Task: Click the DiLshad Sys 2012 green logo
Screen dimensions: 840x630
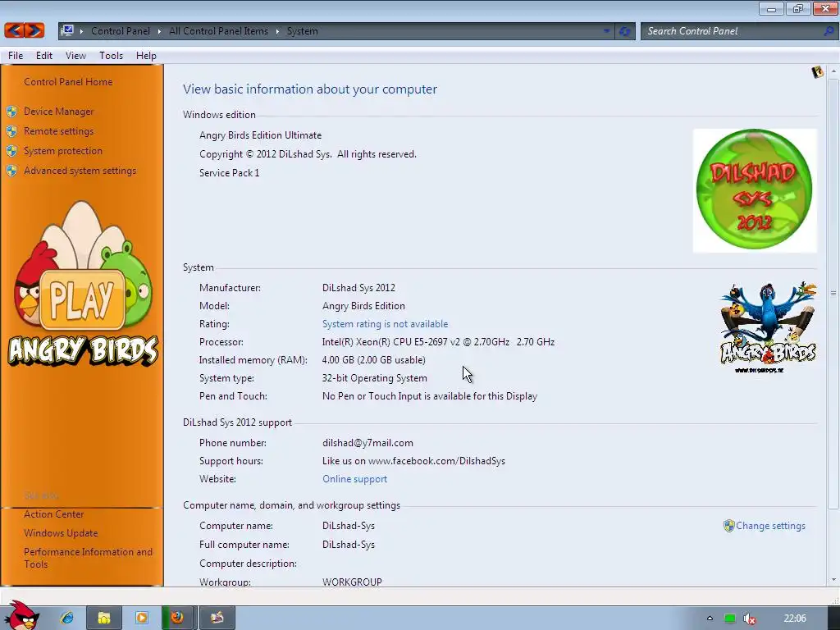Action: tap(755, 189)
